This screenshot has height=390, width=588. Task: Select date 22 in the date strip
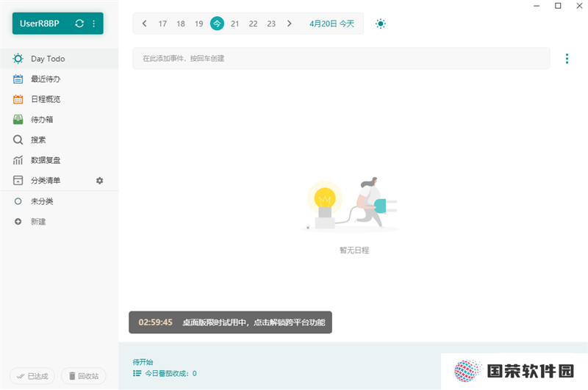point(253,24)
